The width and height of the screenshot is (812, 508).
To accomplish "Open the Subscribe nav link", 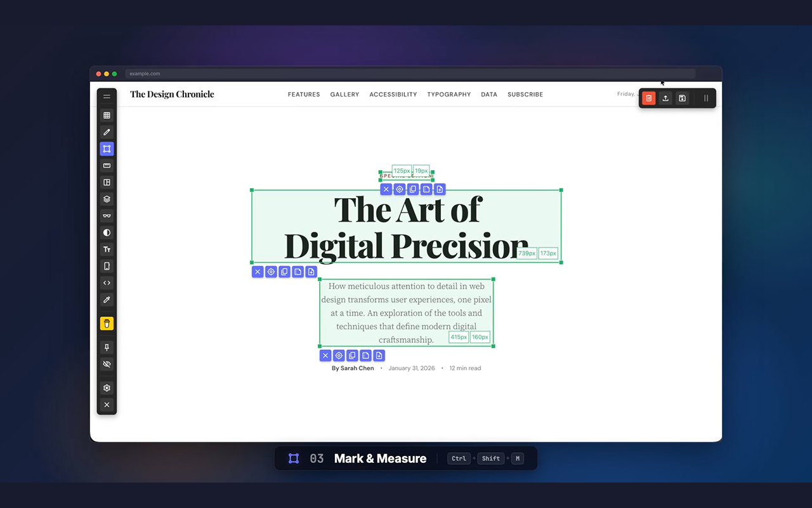I will pos(525,95).
